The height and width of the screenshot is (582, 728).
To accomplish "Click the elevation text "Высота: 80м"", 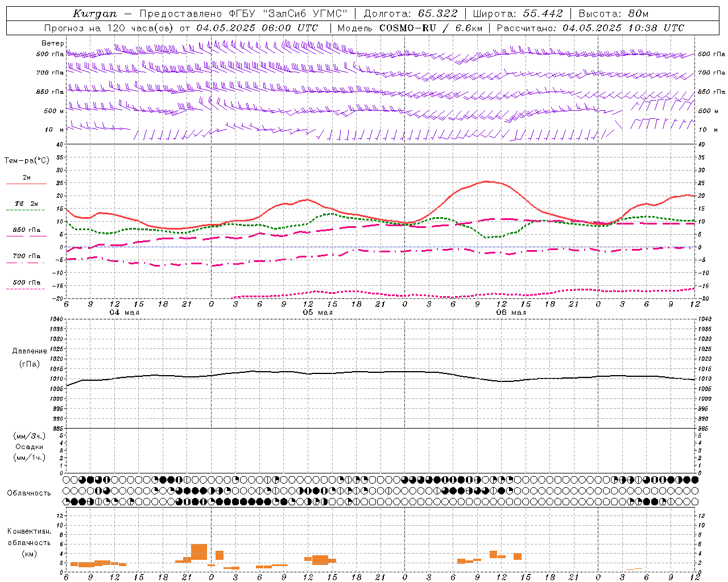I will click(x=614, y=14).
